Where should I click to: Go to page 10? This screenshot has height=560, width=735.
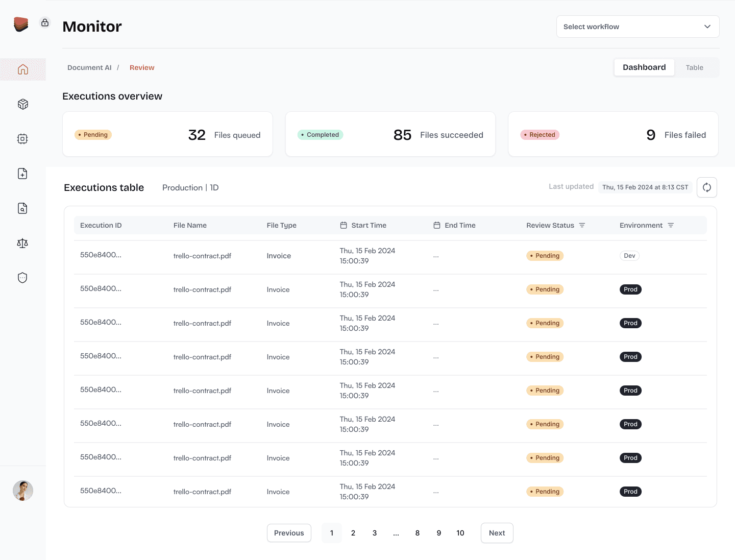click(x=460, y=533)
